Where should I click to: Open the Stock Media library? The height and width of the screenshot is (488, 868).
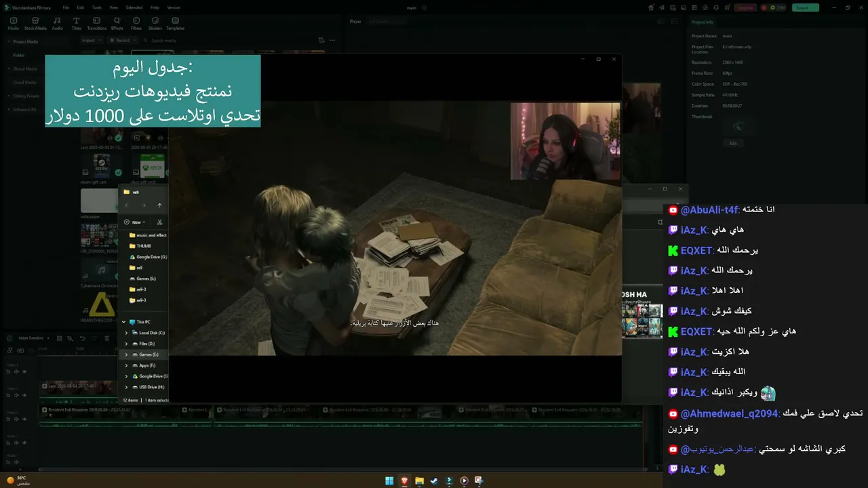point(35,24)
